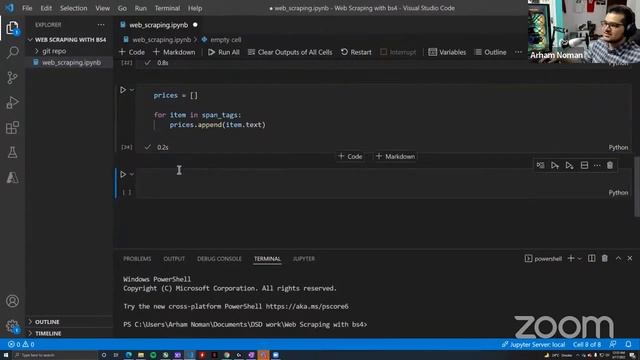Switch to the PROBLEMS panel tab

(x=137, y=259)
